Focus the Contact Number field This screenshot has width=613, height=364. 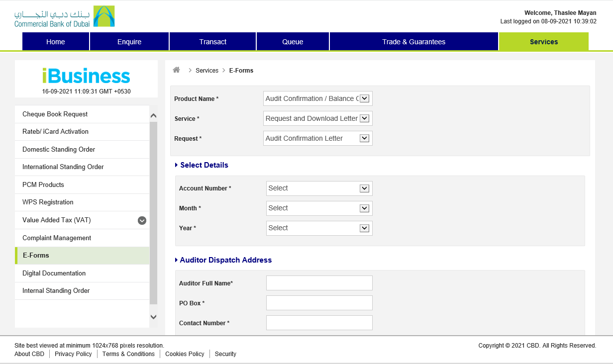[x=319, y=323]
